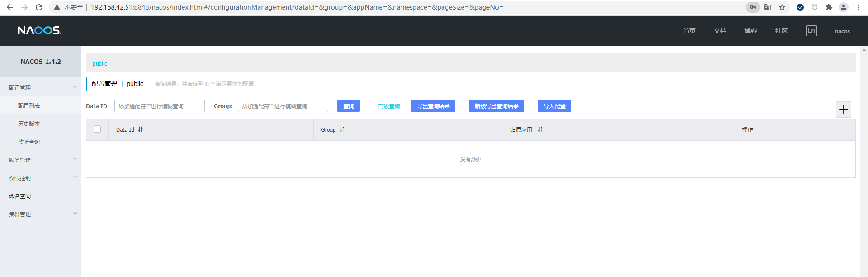Click the browser address bar URL
The width and height of the screenshot is (868, 277).
tap(297, 7)
